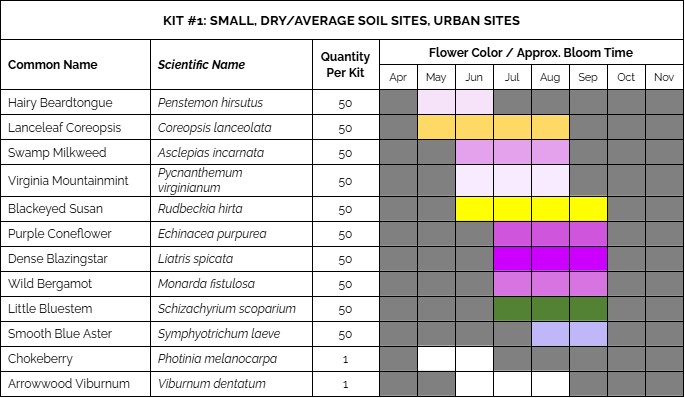Viewport: 685px width, 398px height.
Task: Click Little Bluestem green July swatch
Action: (x=512, y=308)
